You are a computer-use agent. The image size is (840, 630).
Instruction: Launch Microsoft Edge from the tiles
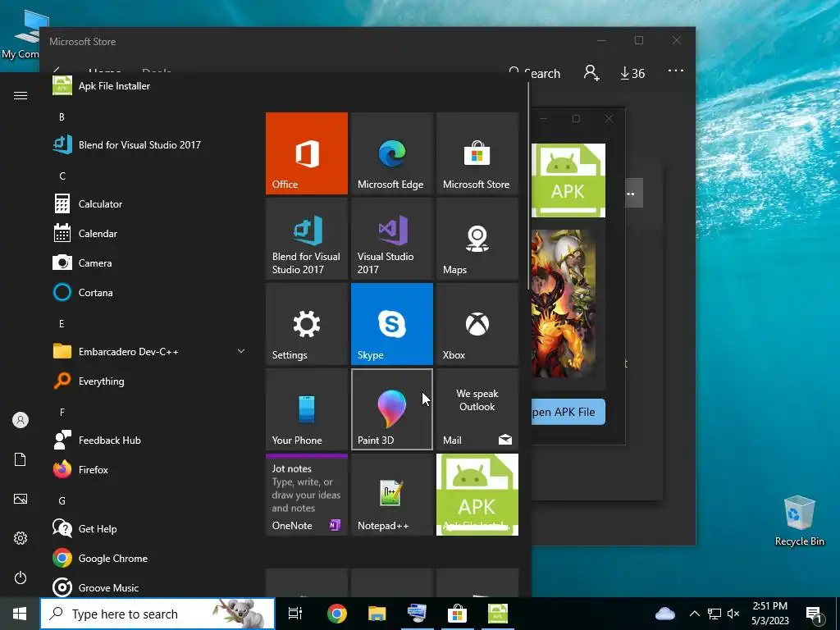click(391, 153)
